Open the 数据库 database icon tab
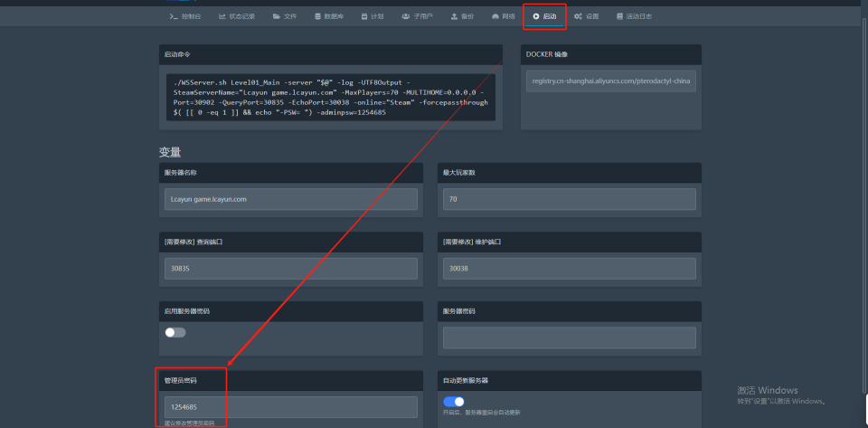Image resolution: width=868 pixels, height=428 pixels. tap(329, 16)
